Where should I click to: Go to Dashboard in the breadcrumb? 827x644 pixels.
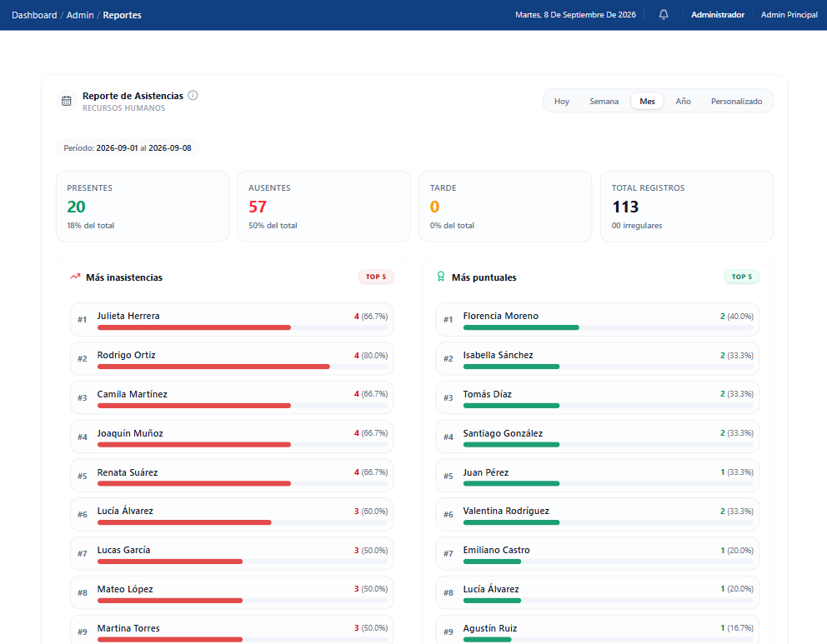pyautogui.click(x=34, y=15)
